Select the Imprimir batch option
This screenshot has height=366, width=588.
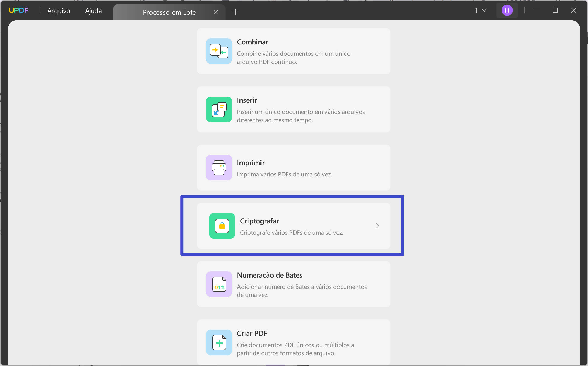coord(293,168)
